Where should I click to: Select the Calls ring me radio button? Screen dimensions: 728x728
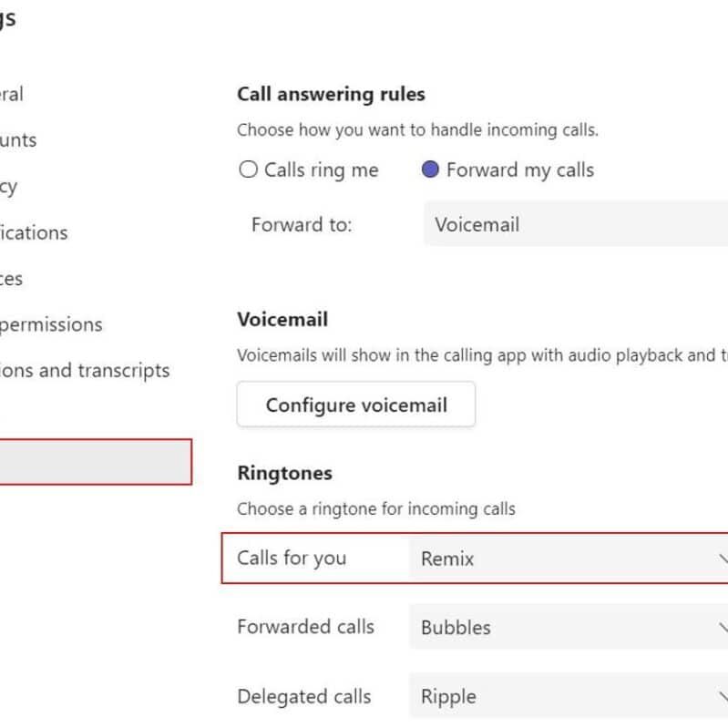point(249,169)
